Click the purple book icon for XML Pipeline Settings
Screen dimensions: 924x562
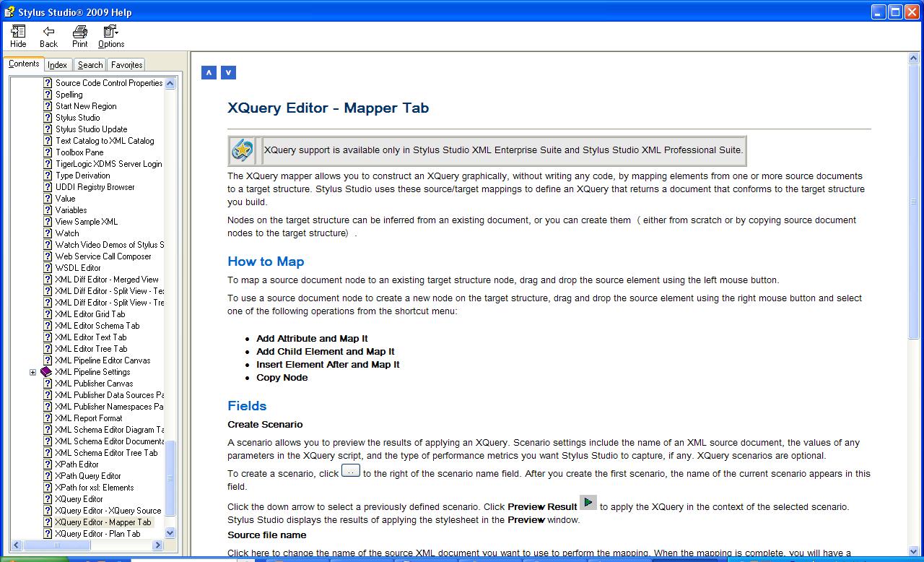[x=47, y=372]
